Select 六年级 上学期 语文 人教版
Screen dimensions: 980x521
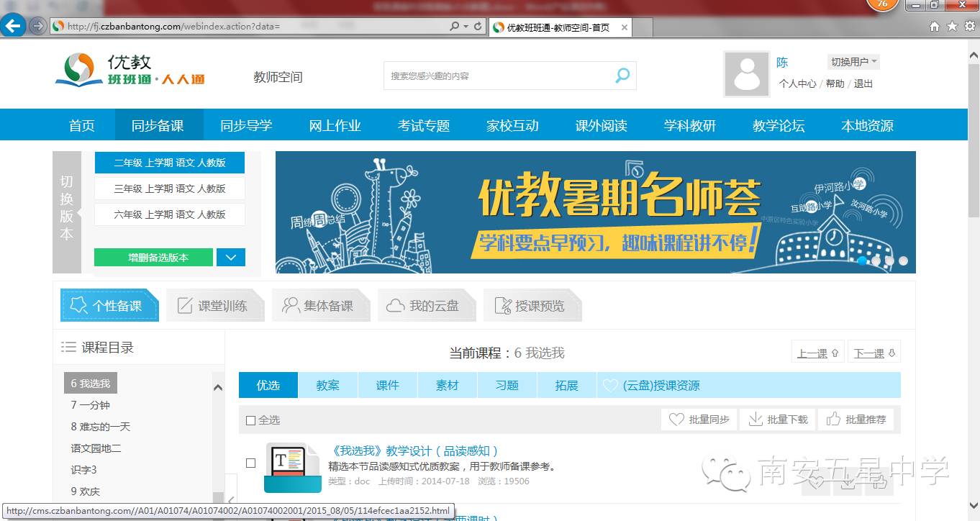[x=170, y=214]
